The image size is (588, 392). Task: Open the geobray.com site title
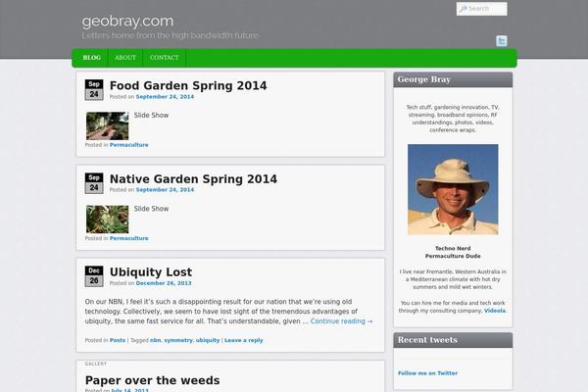coord(127,21)
